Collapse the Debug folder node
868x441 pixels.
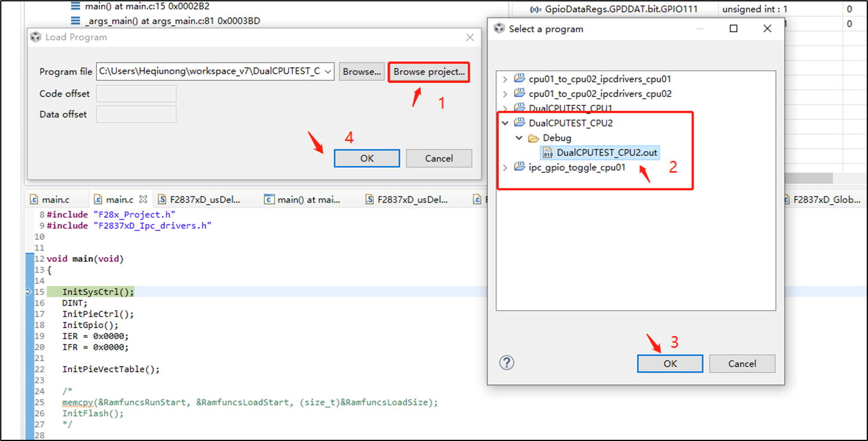click(520, 138)
